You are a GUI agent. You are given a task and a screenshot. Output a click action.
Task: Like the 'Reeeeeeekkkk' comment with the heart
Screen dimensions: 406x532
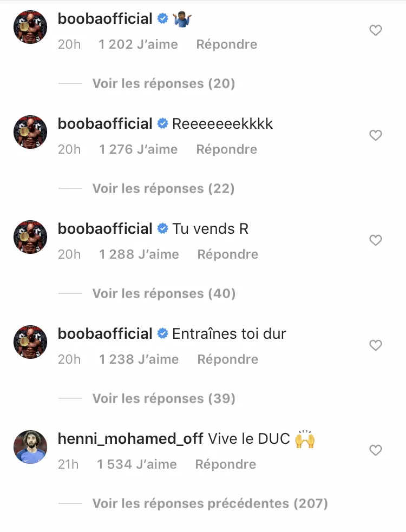376,135
